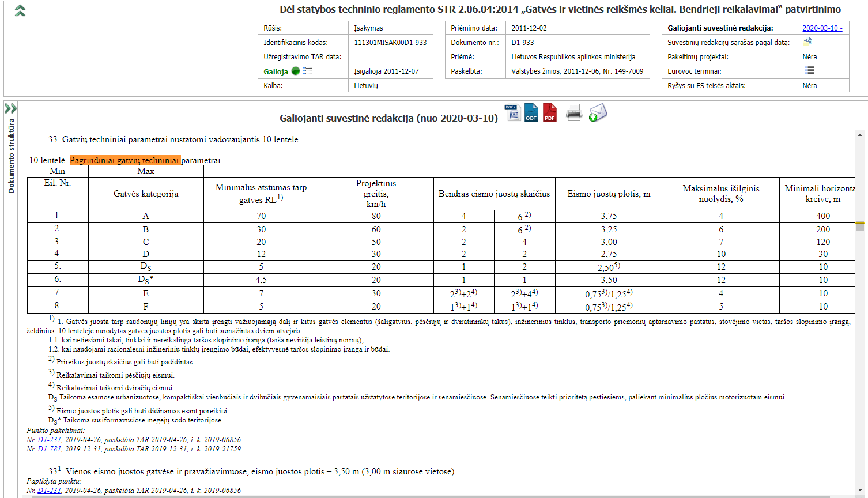This screenshot has width=868, height=498.
Task: Collapse the header with double up chevron
Action: (x=20, y=10)
